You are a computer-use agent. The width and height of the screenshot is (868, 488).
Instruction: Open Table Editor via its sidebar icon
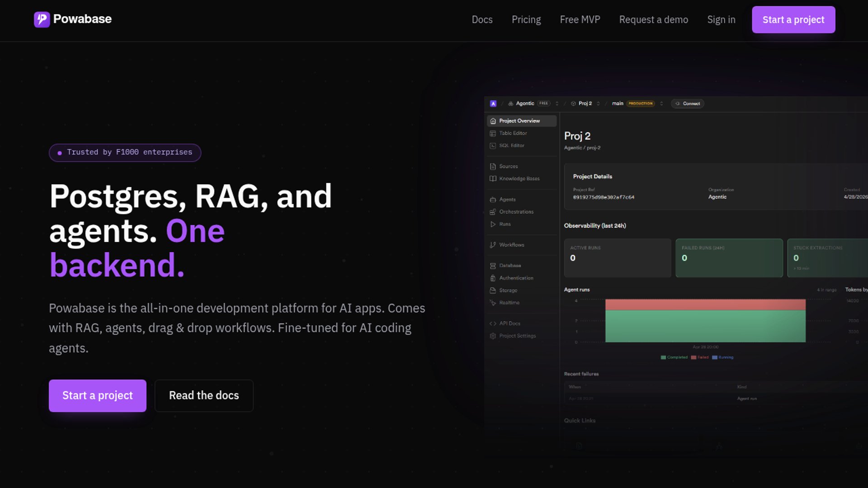click(493, 133)
